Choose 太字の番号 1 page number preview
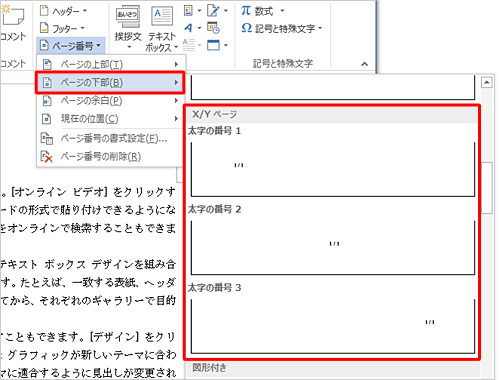 tap(333, 169)
